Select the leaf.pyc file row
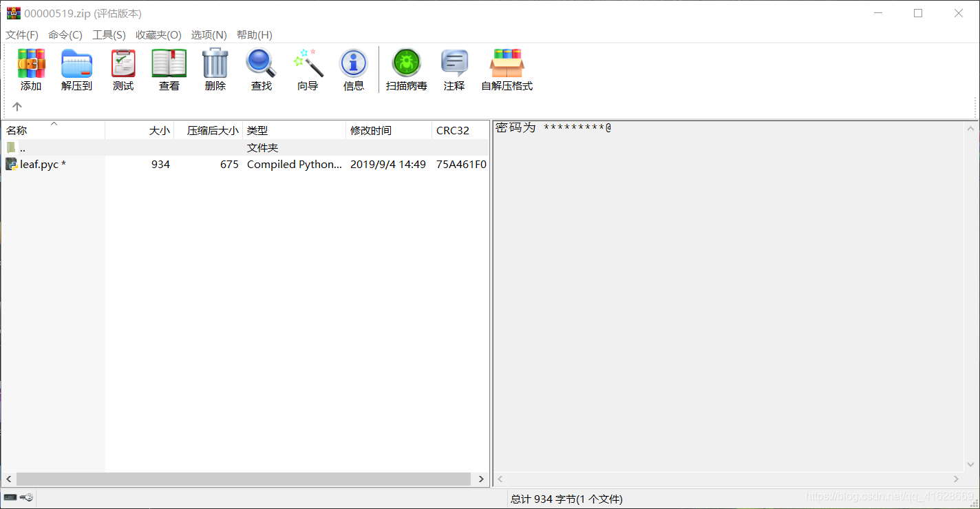Image resolution: width=980 pixels, height=509 pixels. point(245,164)
